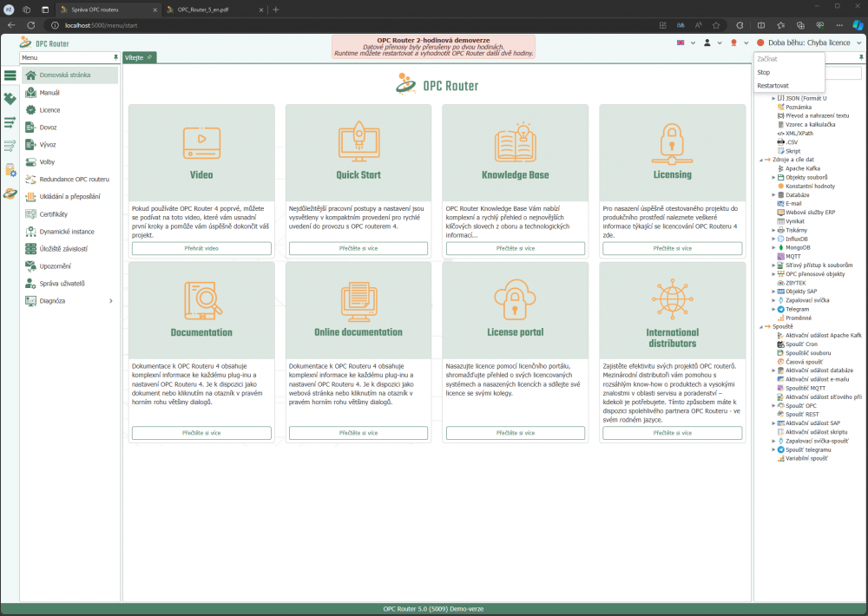Expand the Spoušť OPC tree node

click(x=774, y=406)
